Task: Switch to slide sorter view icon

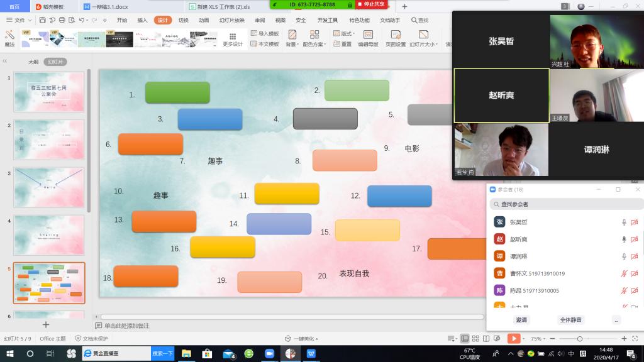Action: coord(475,339)
